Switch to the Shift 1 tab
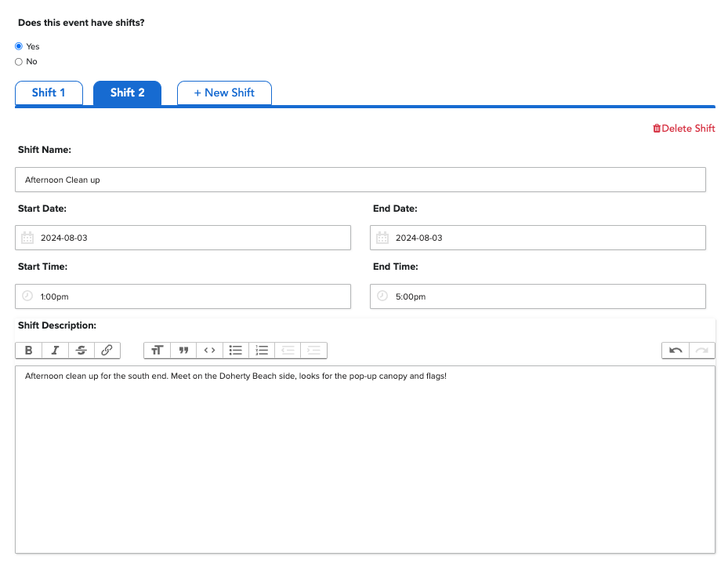Viewport: 728px width, 567px height. pyautogui.click(x=49, y=93)
